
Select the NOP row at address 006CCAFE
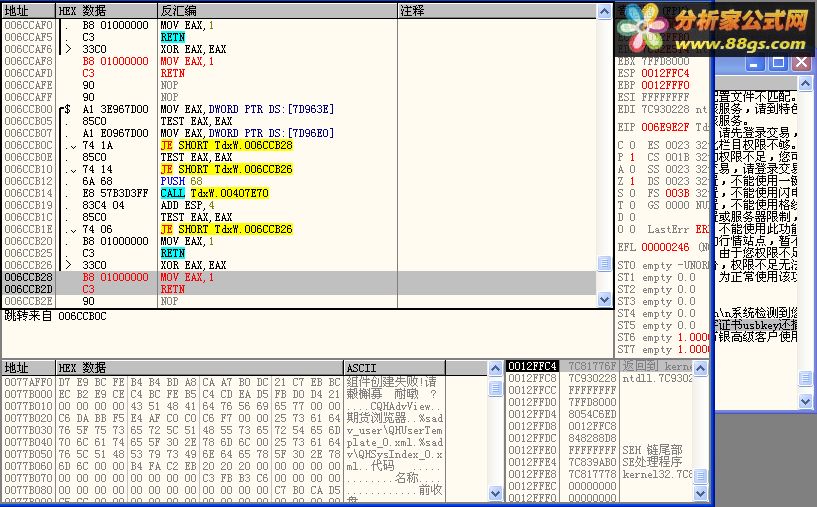click(x=300, y=85)
